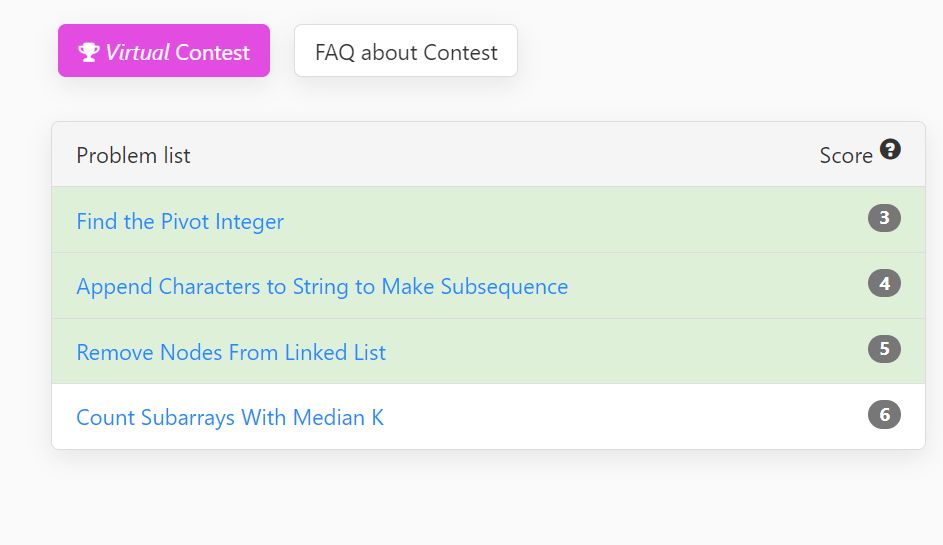Image resolution: width=943 pixels, height=545 pixels.
Task: Open the Remove Nodes From Linked List problem
Action: [231, 352]
